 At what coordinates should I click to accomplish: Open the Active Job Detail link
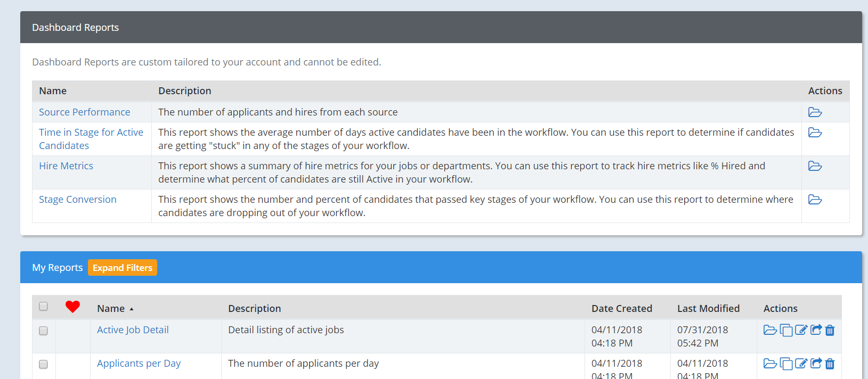tap(133, 330)
